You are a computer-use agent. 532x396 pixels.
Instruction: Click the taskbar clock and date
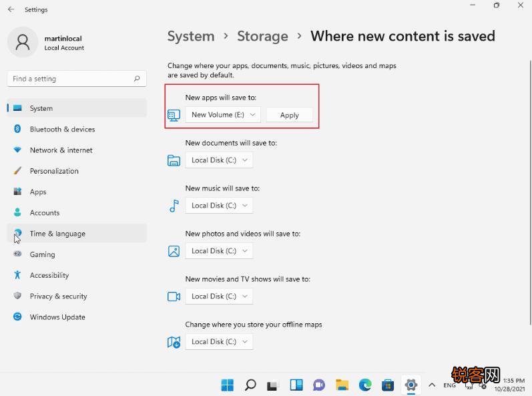(510, 385)
